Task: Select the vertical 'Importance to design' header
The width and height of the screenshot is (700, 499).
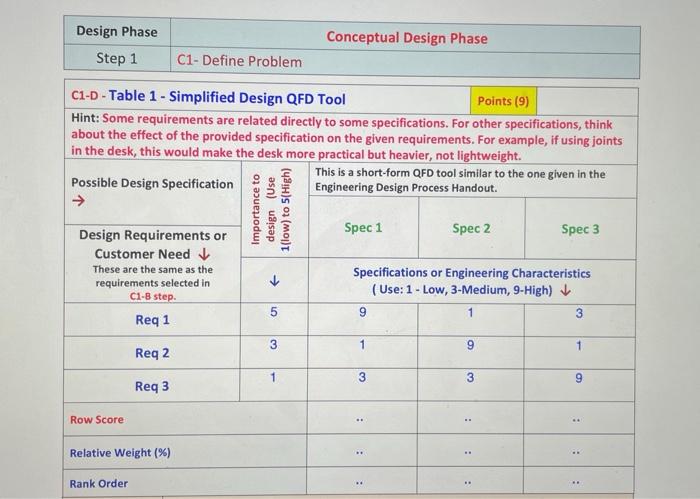Action: (x=271, y=209)
